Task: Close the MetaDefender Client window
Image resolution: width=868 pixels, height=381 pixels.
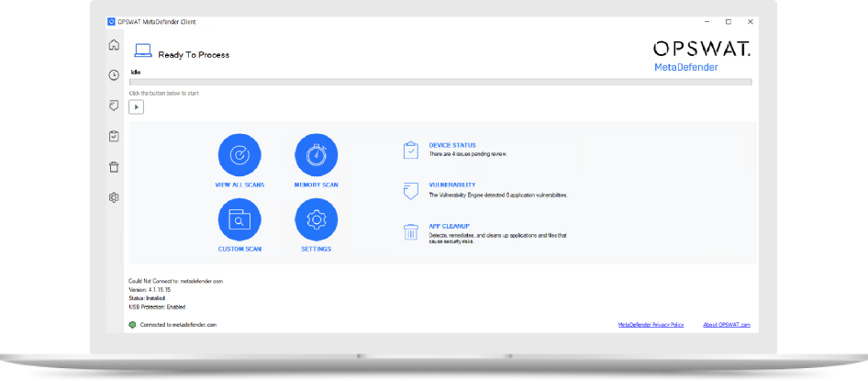Action: point(750,22)
